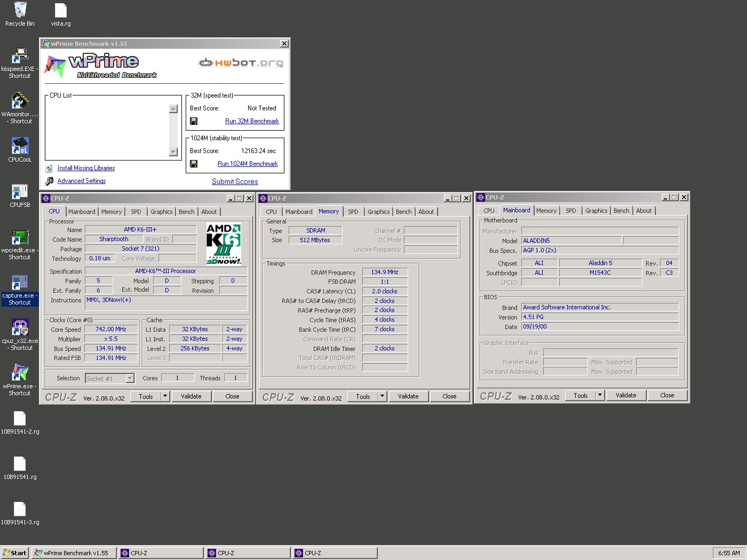The height and width of the screenshot is (560, 747).
Task: Open CPU tab in CPU-Z Mainboard window
Action: pos(489,211)
